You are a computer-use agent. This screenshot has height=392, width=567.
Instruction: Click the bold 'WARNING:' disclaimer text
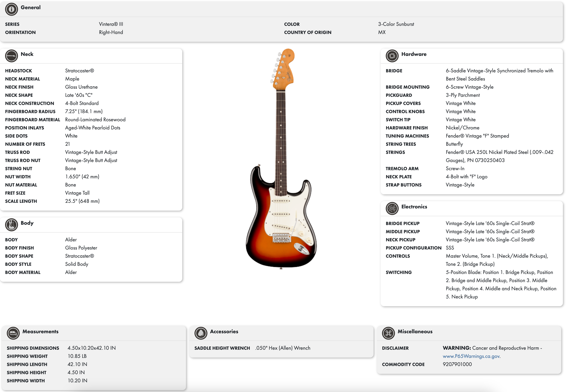456,348
